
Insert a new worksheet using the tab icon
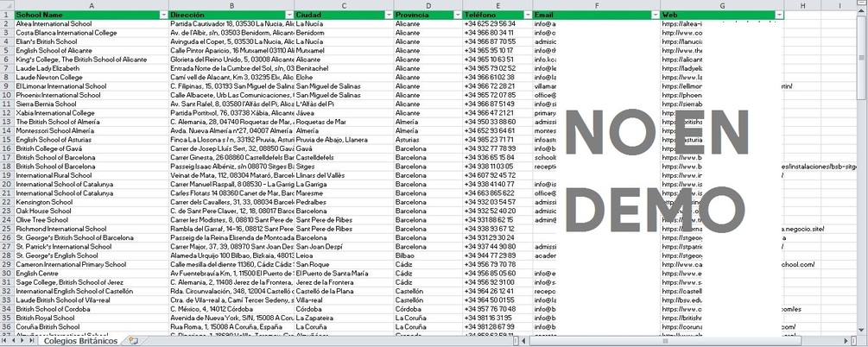132,341
